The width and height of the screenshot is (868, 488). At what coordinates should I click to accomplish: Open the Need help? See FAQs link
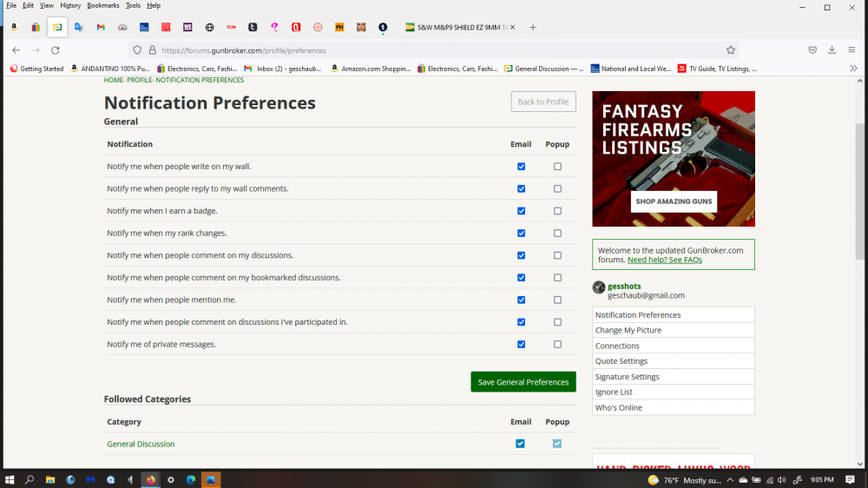pos(664,260)
